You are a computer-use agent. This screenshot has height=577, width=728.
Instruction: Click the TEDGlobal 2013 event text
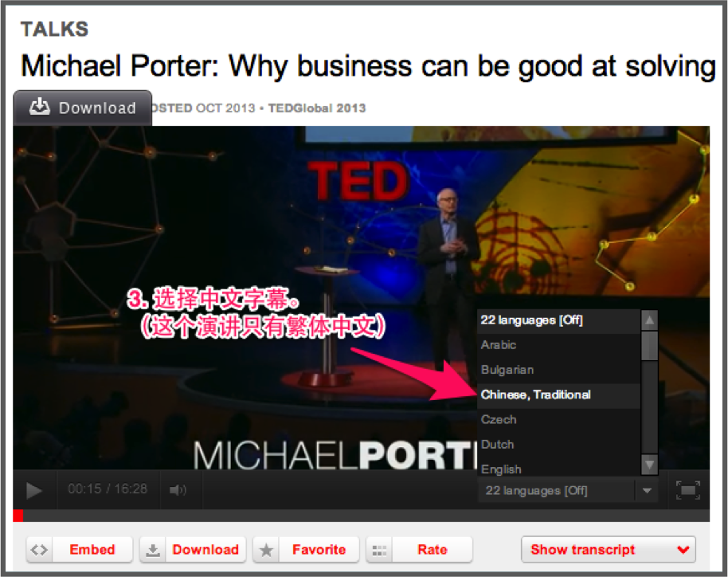[317, 108]
